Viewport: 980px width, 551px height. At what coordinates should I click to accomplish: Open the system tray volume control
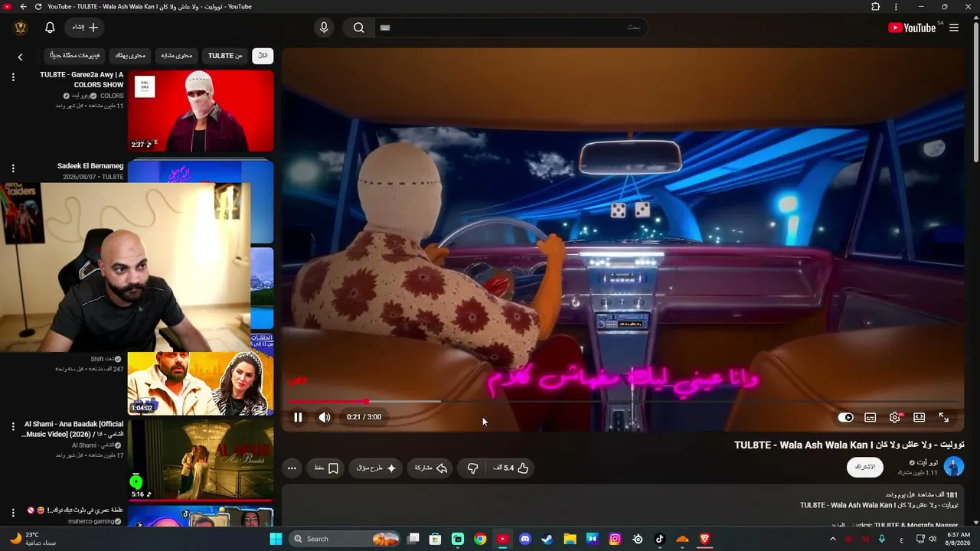point(934,539)
